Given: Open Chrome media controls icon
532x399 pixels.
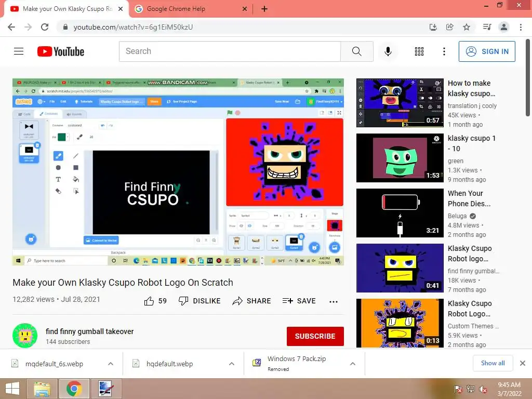Looking at the screenshot, I should 487,27.
